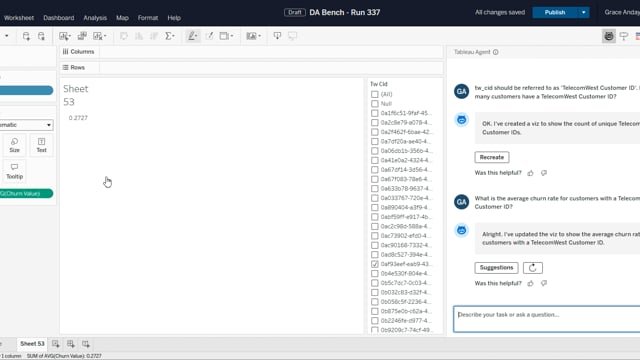Click the Sort descending toolbar icon
This screenshot has height=360, width=640.
(x=154, y=36)
